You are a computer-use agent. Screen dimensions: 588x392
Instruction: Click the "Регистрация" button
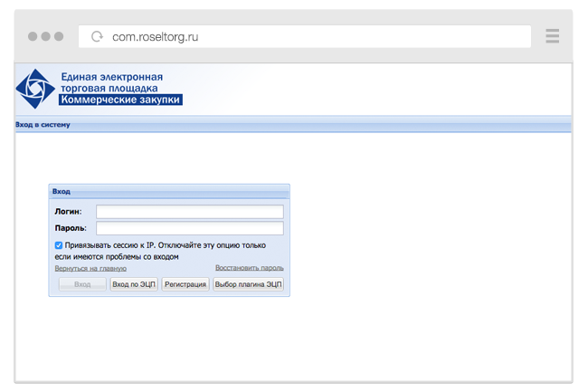tap(185, 284)
